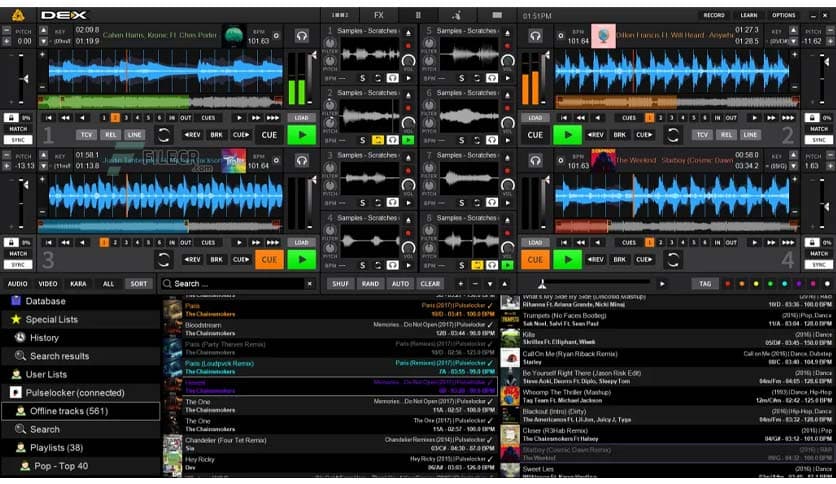Click the loop icon on deck 2

coord(672,135)
